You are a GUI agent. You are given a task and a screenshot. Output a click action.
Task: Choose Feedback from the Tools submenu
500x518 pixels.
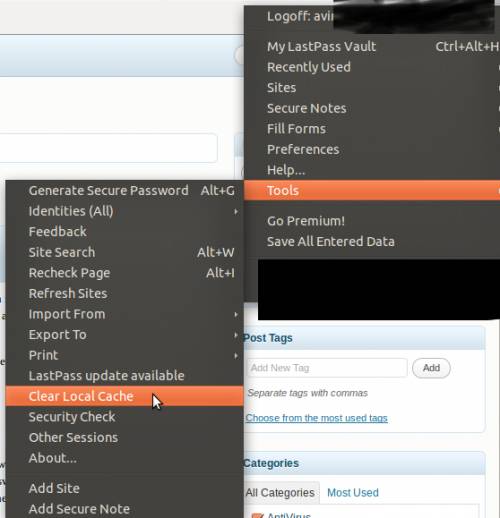(x=124, y=232)
